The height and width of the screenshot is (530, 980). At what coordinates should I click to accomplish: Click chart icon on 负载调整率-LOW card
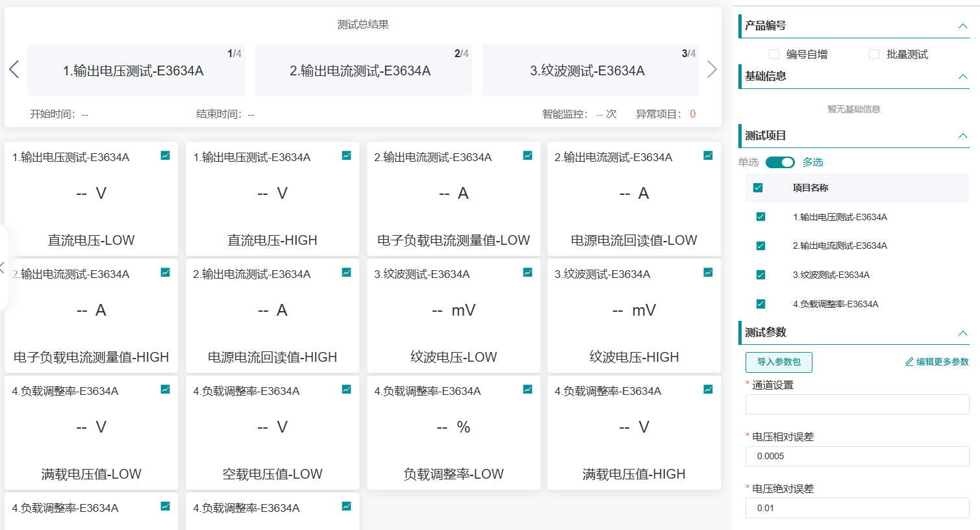[x=528, y=389]
